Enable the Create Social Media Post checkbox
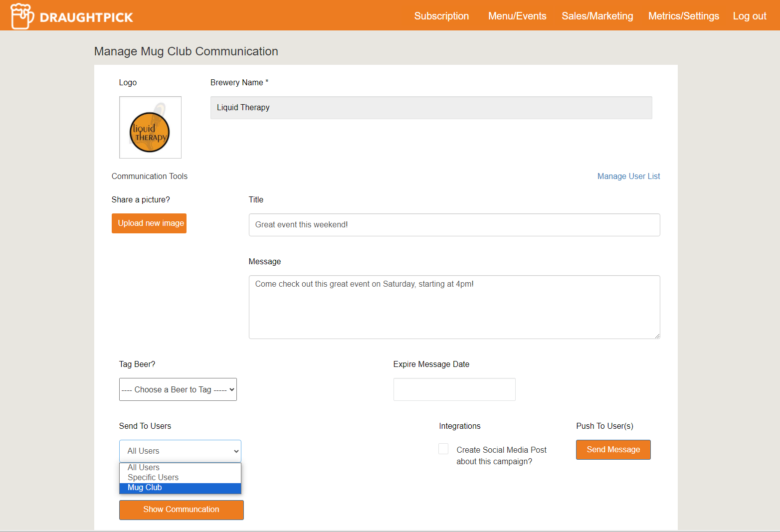This screenshot has width=780, height=532. 443,449
